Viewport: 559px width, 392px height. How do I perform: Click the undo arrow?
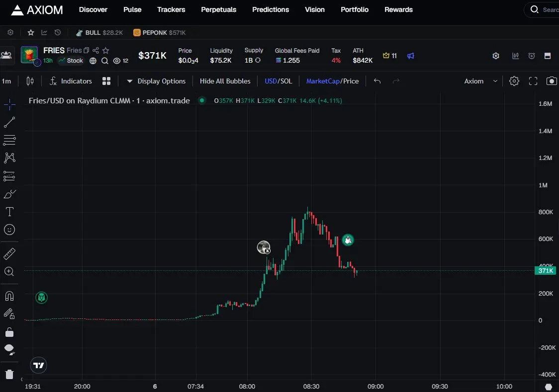click(377, 81)
